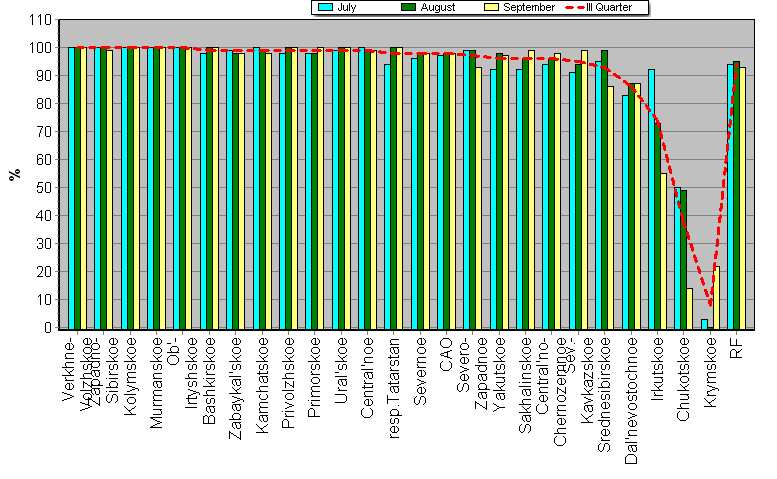Click the 'Yakutskoe' category label
777x479 pixels.
[x=500, y=373]
